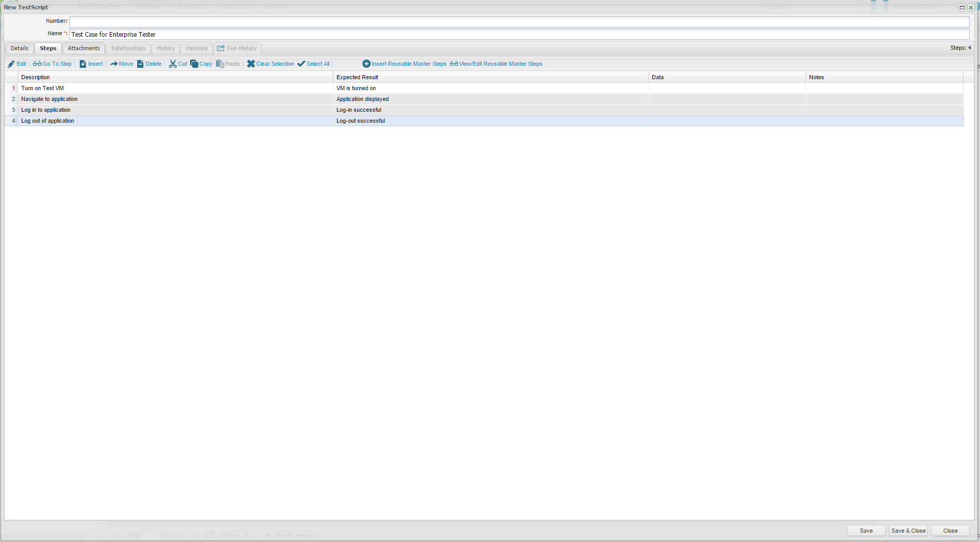This screenshot has height=542, width=980.
Task: Open the Attachments tab
Action: click(84, 48)
